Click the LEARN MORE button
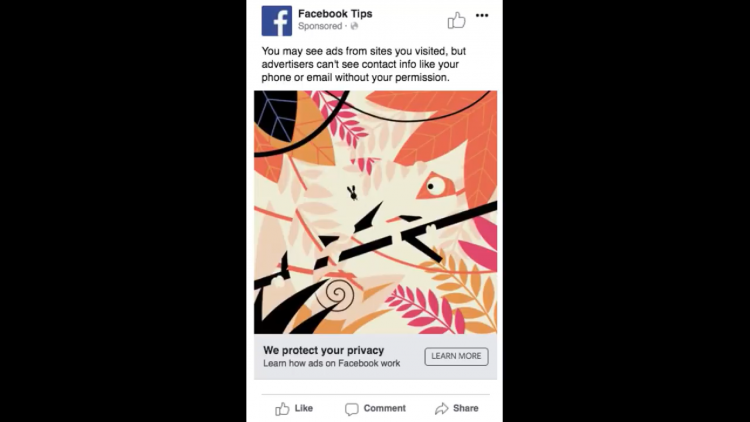750x422 pixels. [x=456, y=356]
